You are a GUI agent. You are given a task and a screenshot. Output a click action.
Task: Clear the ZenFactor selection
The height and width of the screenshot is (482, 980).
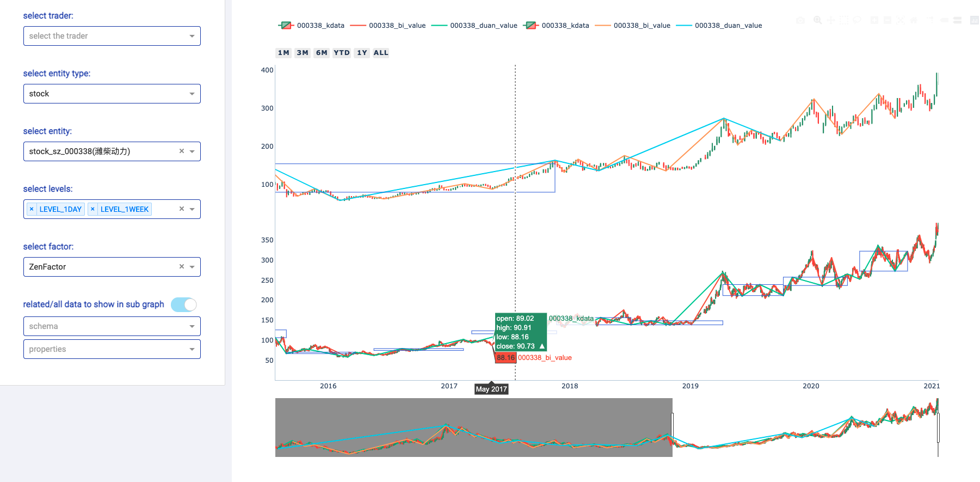click(182, 267)
